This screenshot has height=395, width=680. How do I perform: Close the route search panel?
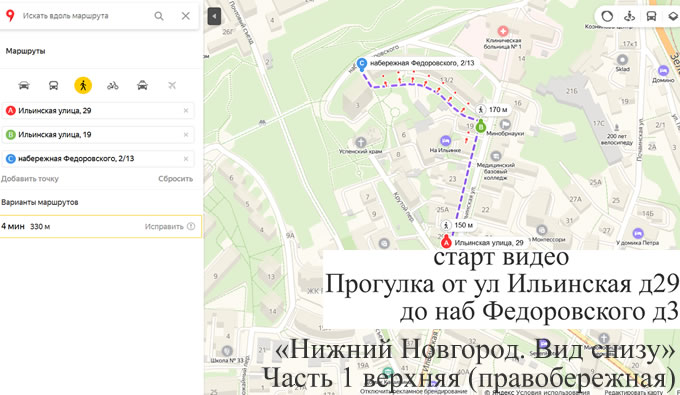(x=186, y=16)
